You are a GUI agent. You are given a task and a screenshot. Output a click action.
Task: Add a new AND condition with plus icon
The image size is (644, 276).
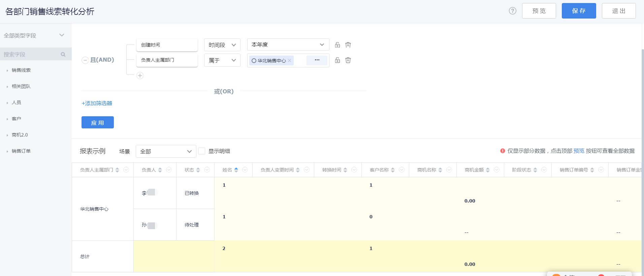tap(140, 75)
